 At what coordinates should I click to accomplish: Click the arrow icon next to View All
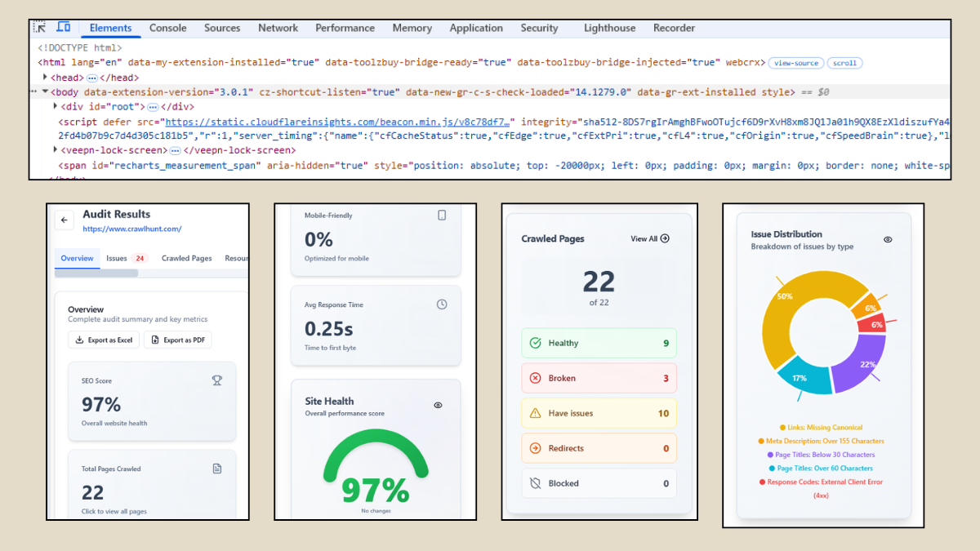pos(665,239)
